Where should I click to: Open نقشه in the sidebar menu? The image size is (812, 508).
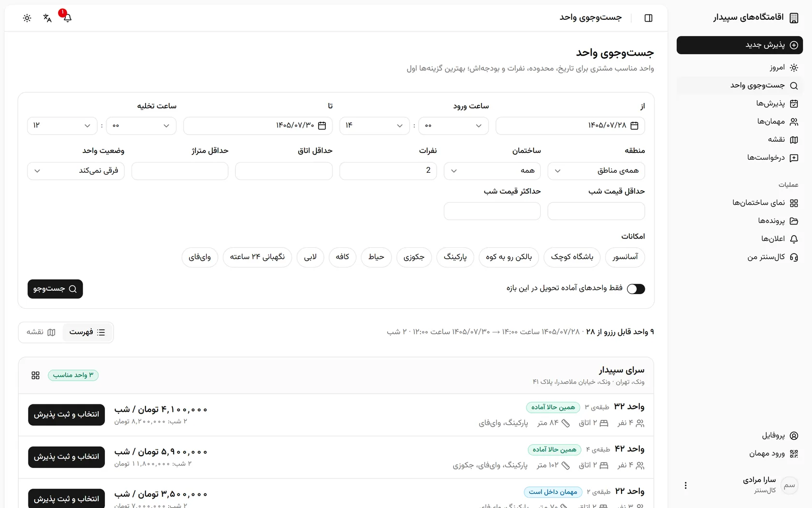(x=739, y=139)
